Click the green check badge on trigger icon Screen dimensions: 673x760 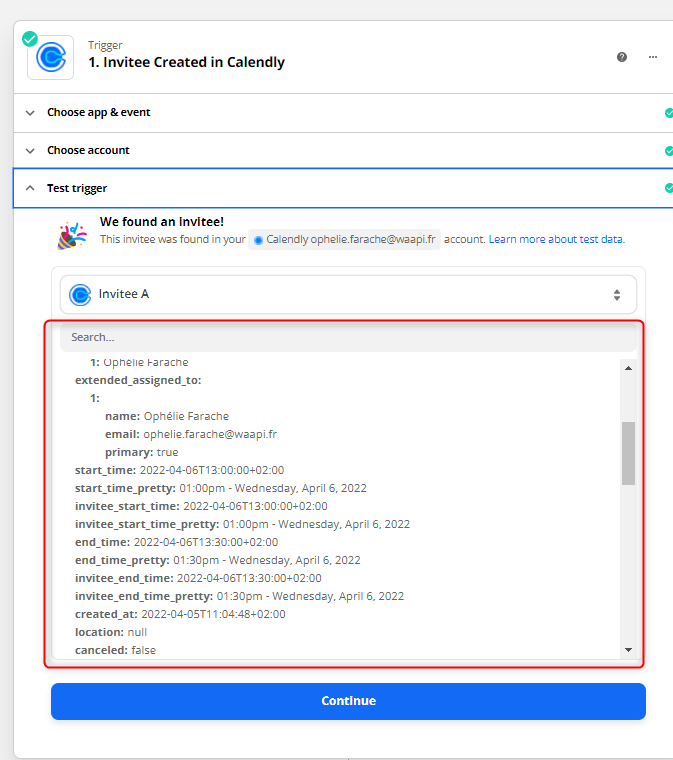click(x=30, y=39)
